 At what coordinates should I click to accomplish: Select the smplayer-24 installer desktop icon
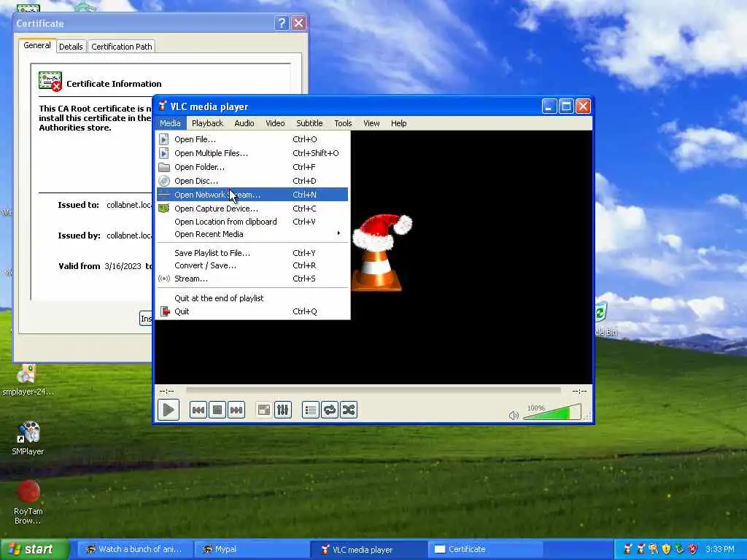pyautogui.click(x=28, y=380)
